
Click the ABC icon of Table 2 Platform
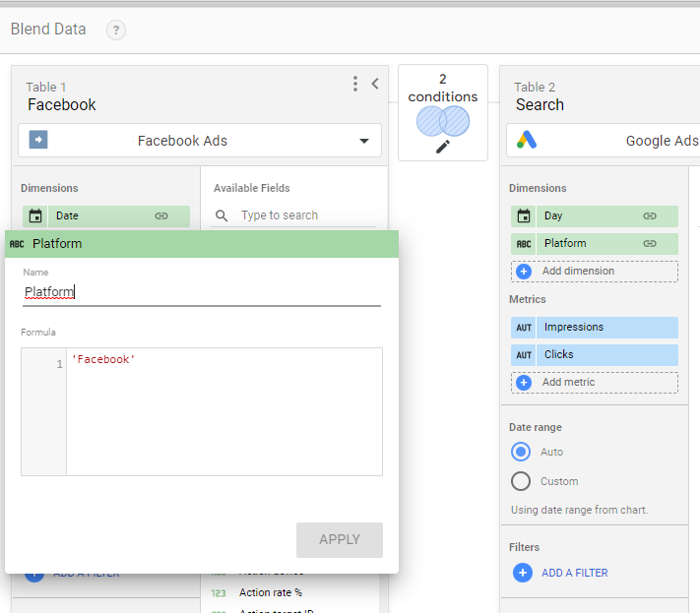click(524, 244)
